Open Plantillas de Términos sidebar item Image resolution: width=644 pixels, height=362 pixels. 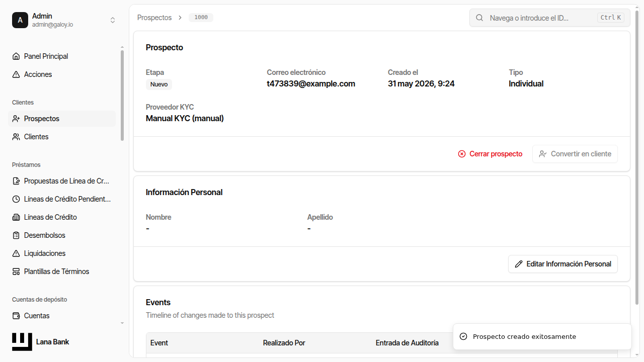point(62,271)
